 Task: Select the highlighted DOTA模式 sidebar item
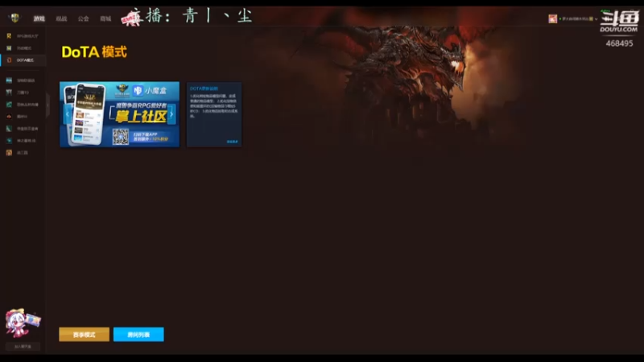coord(23,60)
